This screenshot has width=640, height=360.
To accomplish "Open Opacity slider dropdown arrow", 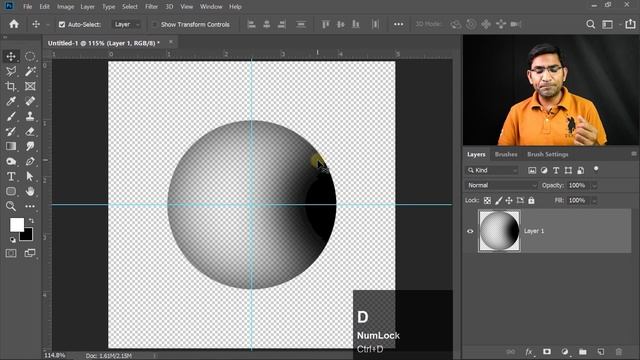I will 594,185.
